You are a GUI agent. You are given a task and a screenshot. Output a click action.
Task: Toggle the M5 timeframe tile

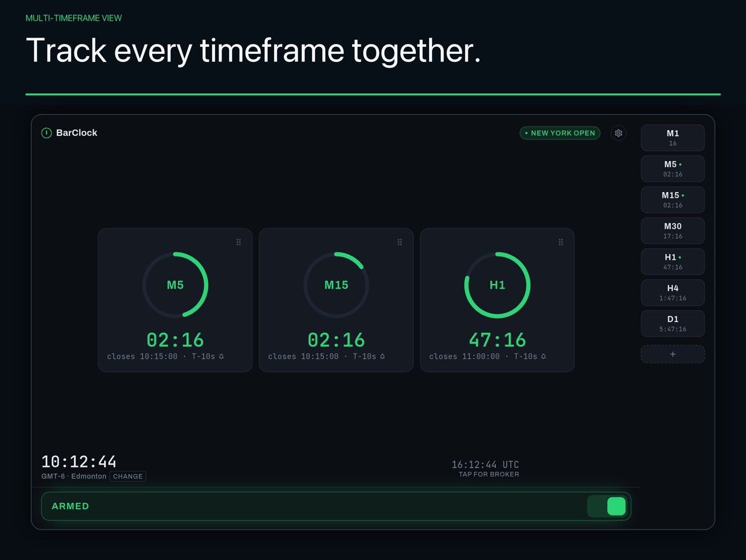coord(673,169)
